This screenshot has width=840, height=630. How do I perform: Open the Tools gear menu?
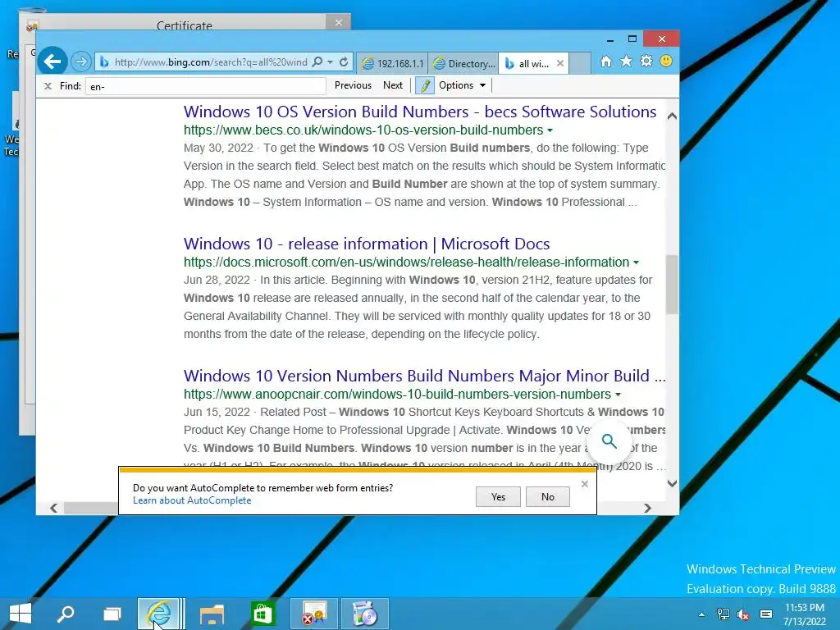[x=646, y=62]
